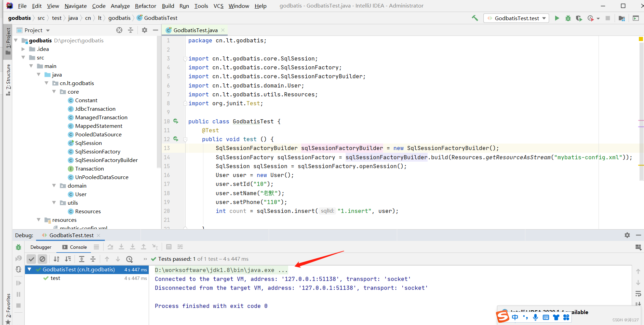Start debugging with the green bug icon
Image resolution: width=644 pixels, height=325 pixels.
[x=568, y=18]
